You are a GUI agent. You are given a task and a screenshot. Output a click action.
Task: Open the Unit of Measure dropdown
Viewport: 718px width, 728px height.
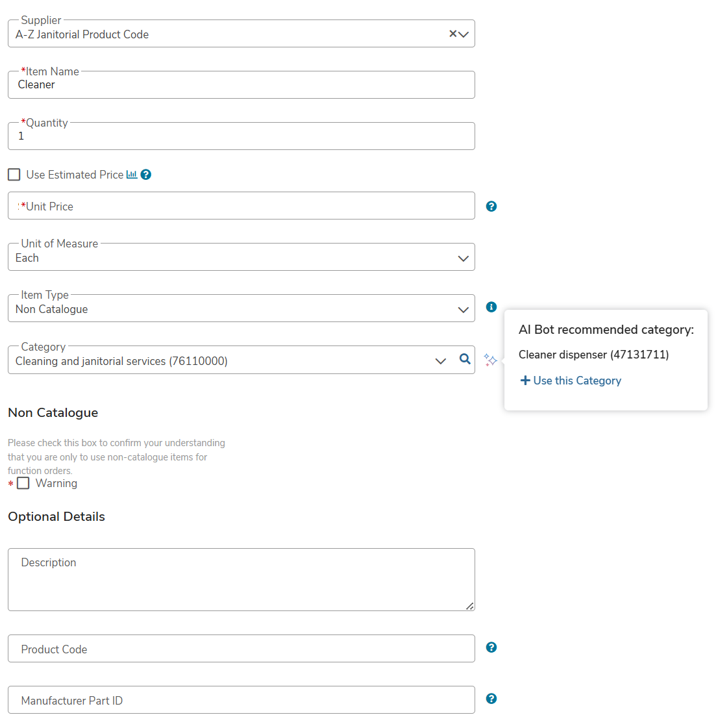click(x=463, y=258)
